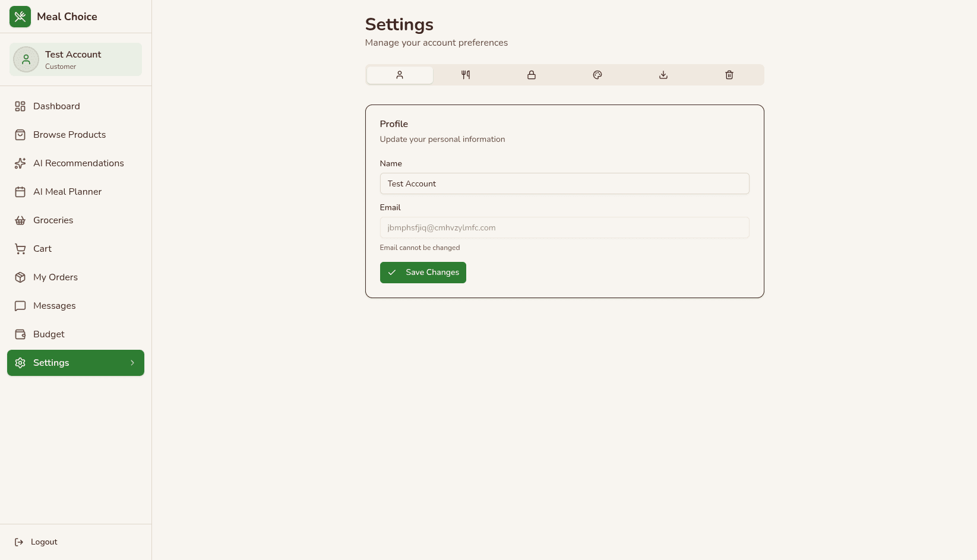Image resolution: width=977 pixels, height=560 pixels.
Task: Open the Groceries section
Action: point(53,220)
